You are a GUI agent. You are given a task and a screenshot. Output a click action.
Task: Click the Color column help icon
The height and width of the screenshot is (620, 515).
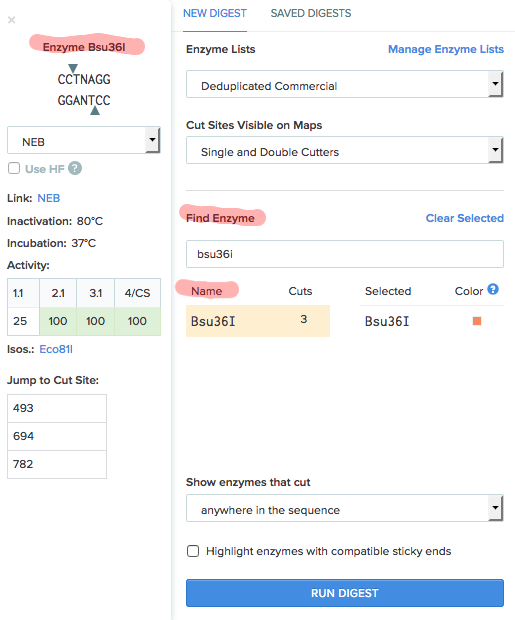click(x=492, y=289)
